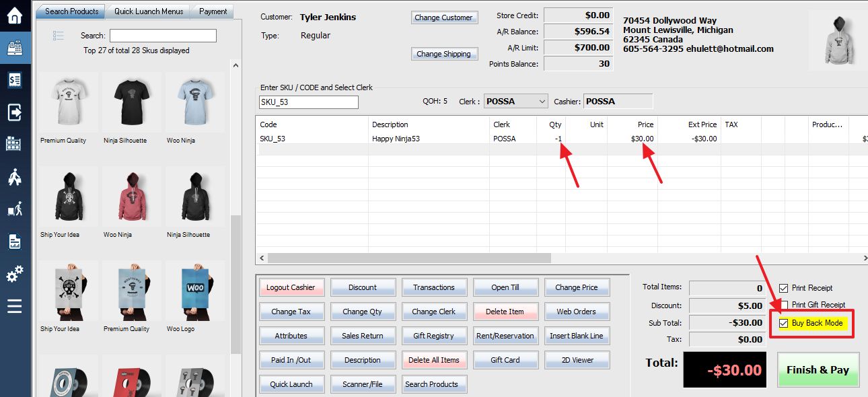This screenshot has height=397, width=868.
Task: Enable the Print Gift Receipt checkbox
Action: pos(783,305)
